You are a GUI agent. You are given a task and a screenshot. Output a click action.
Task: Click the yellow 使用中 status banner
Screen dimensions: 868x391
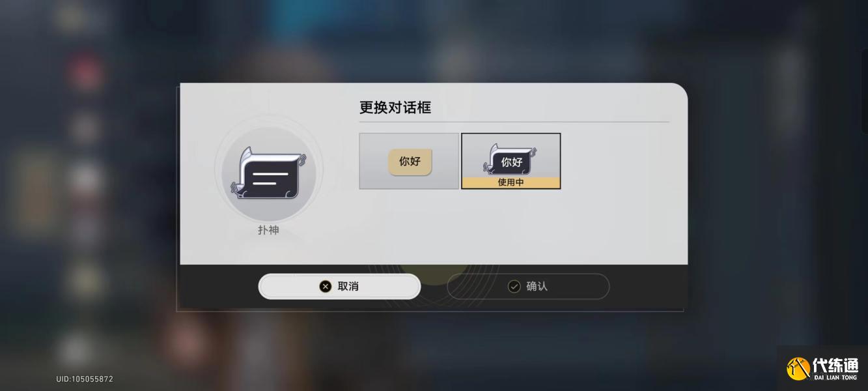tap(511, 182)
